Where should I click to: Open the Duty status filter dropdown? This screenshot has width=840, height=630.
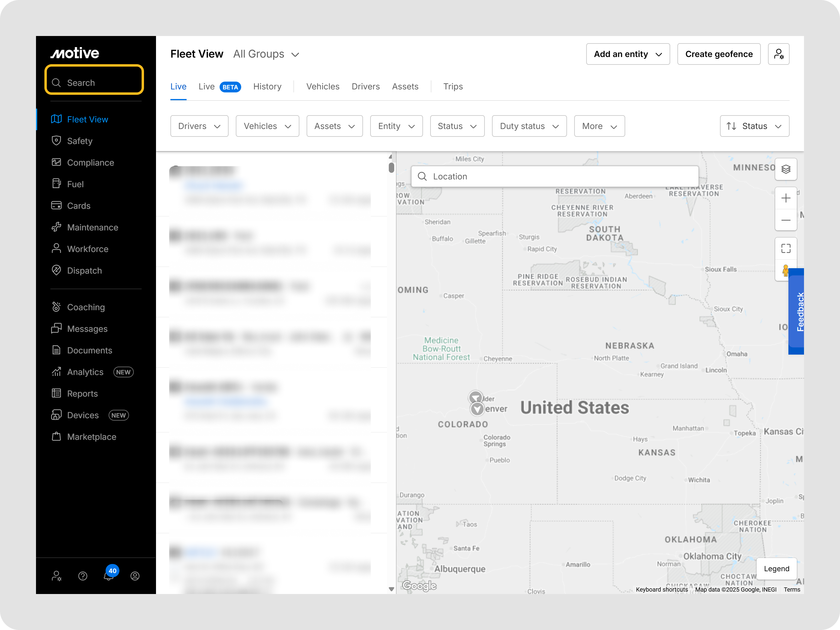point(529,126)
